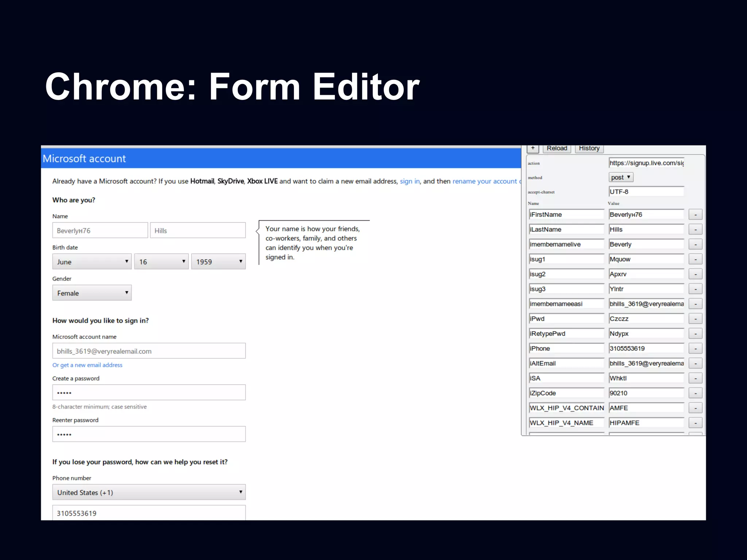Click the iRetypePwd value Ndypx

point(646,334)
